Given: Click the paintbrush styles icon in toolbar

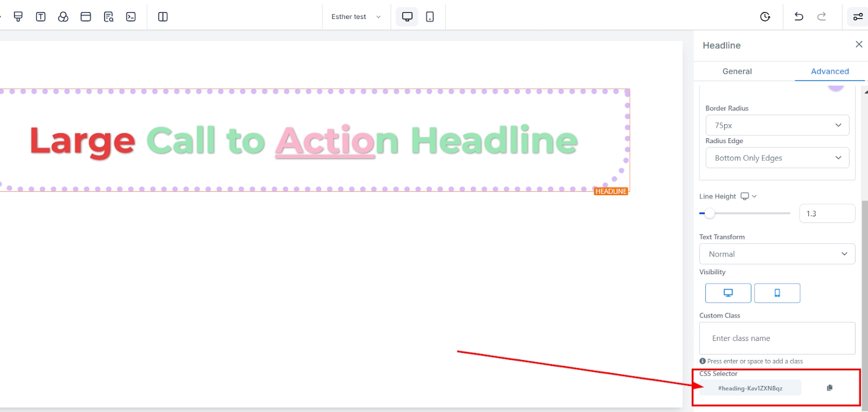Looking at the screenshot, I should 18,17.
